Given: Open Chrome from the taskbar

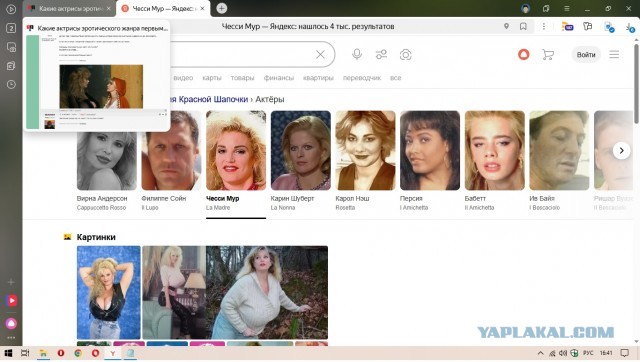Looking at the screenshot, I should click(x=78, y=353).
